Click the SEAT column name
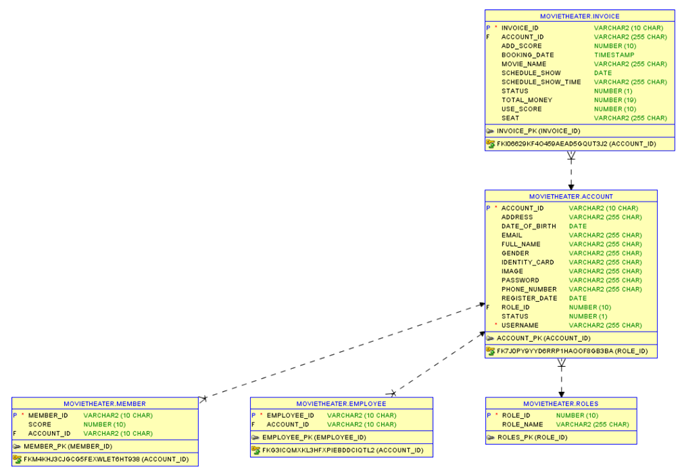 [x=510, y=118]
